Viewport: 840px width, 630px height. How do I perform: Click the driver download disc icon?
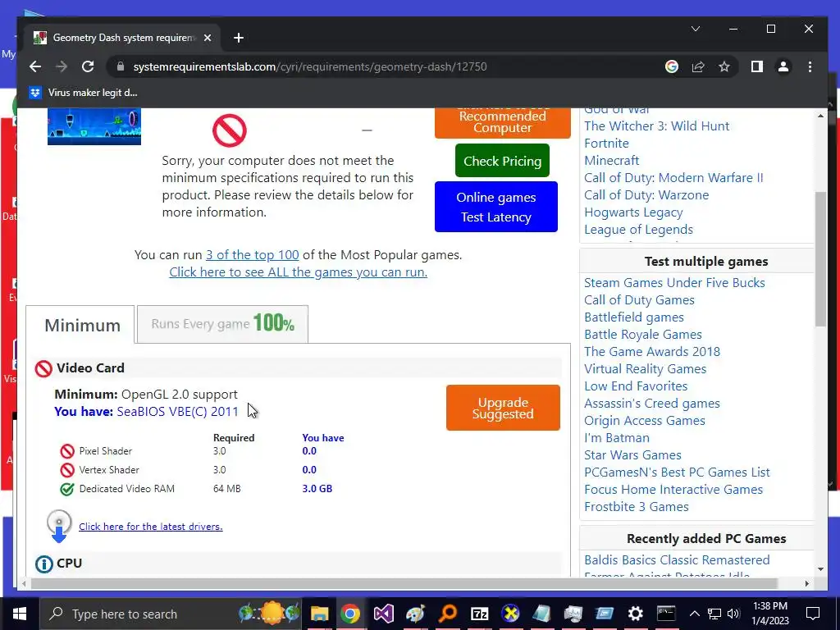[x=59, y=526]
